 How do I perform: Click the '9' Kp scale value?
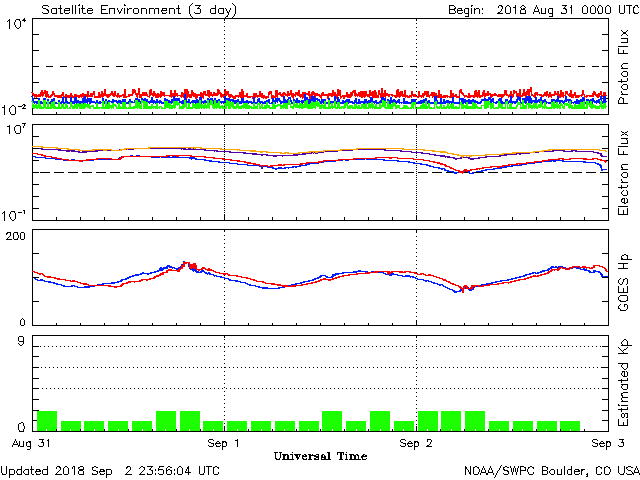click(x=21, y=341)
